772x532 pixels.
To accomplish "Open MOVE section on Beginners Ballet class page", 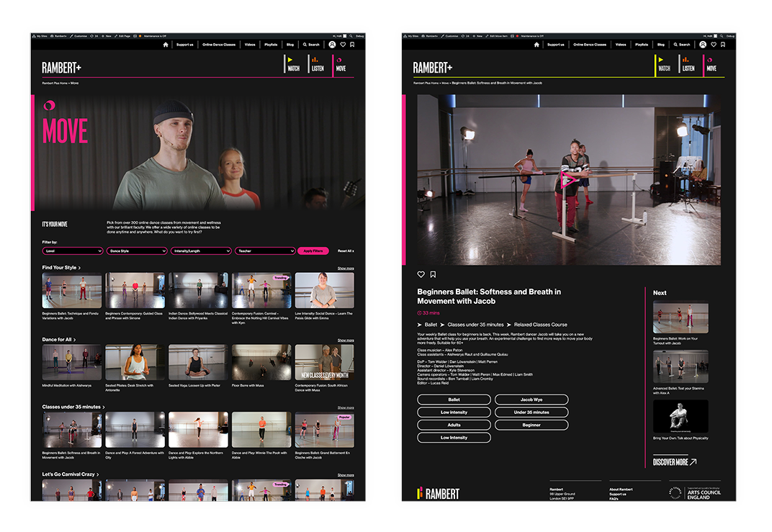I will 711,65.
